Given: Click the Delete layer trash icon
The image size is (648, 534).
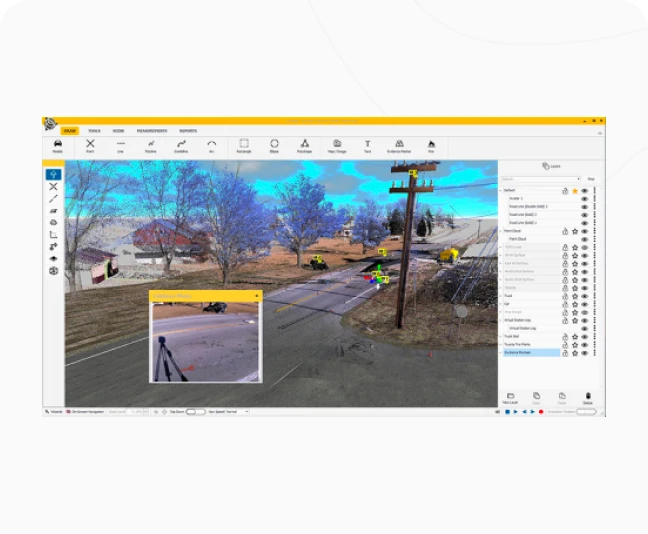Looking at the screenshot, I should pos(588,398).
